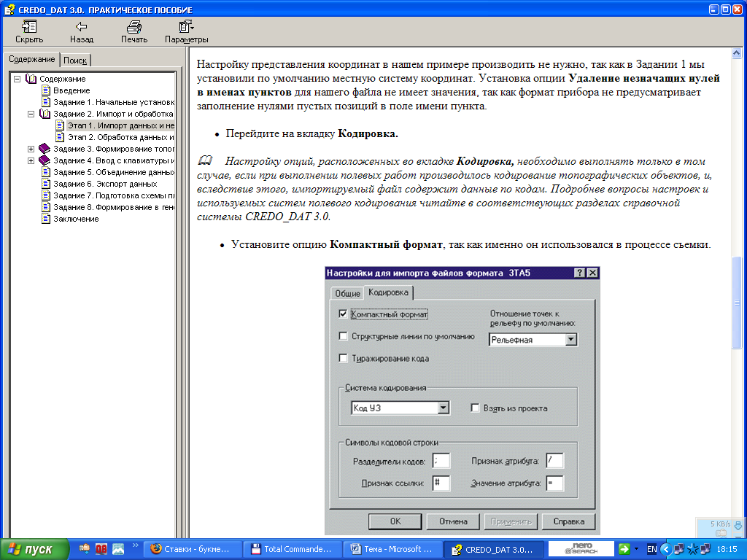Open the пуск Start button
Image resolution: width=747 pixels, height=560 pixels.
[x=34, y=549]
